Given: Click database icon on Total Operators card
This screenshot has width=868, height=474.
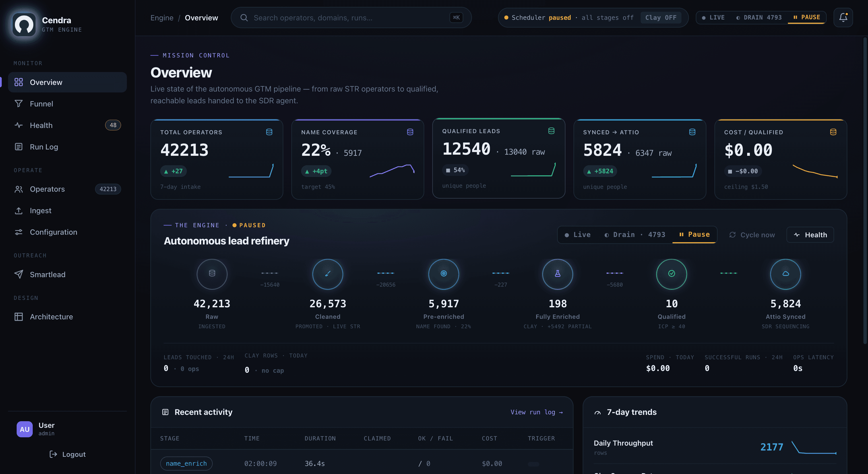Looking at the screenshot, I should point(269,132).
